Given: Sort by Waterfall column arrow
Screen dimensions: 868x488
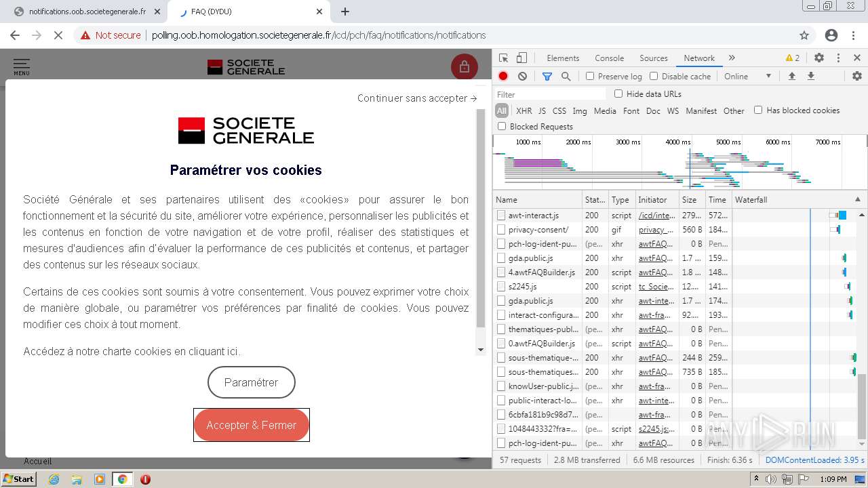Looking at the screenshot, I should pos(857,200).
